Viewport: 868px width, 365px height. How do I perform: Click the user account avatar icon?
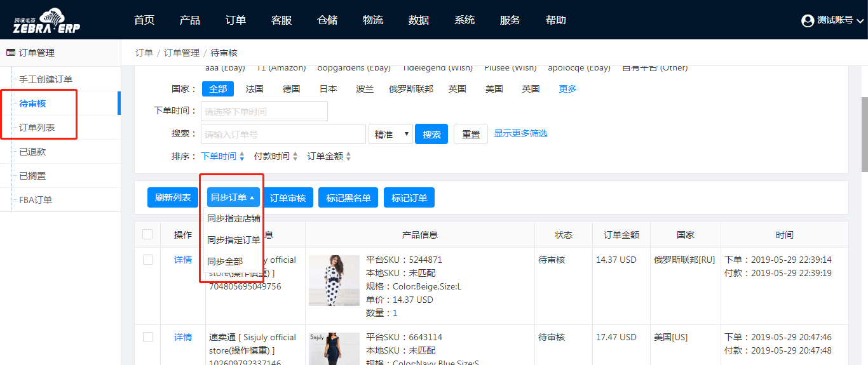click(x=808, y=21)
